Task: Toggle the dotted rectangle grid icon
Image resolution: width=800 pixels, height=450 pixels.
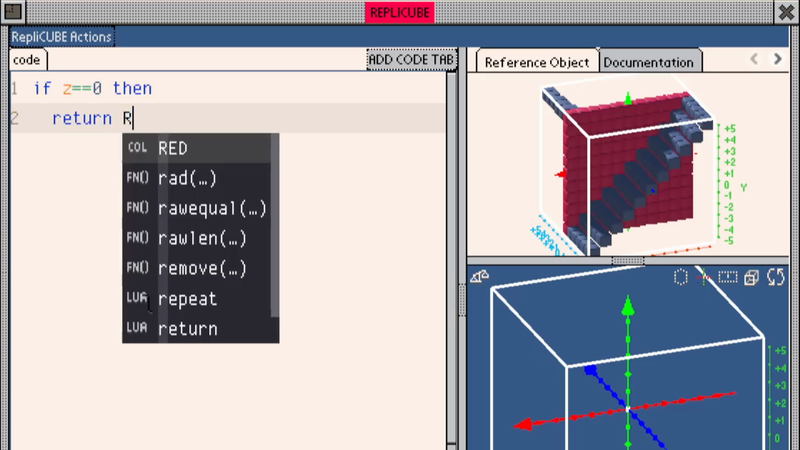Action: [728, 277]
